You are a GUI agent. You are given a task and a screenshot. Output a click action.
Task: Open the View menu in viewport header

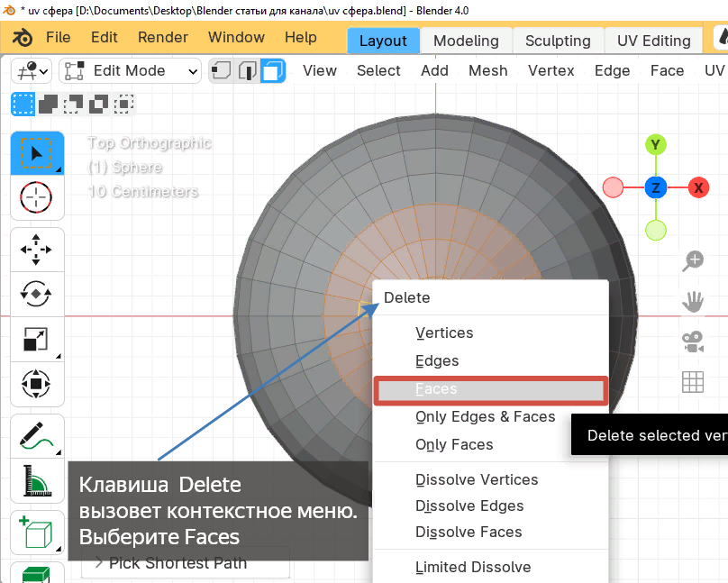[x=320, y=70]
